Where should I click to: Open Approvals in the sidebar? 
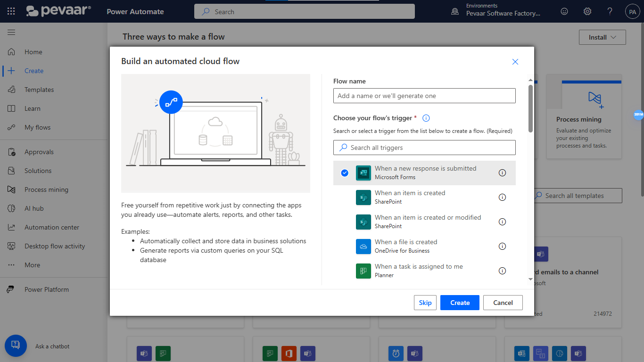pyautogui.click(x=39, y=152)
